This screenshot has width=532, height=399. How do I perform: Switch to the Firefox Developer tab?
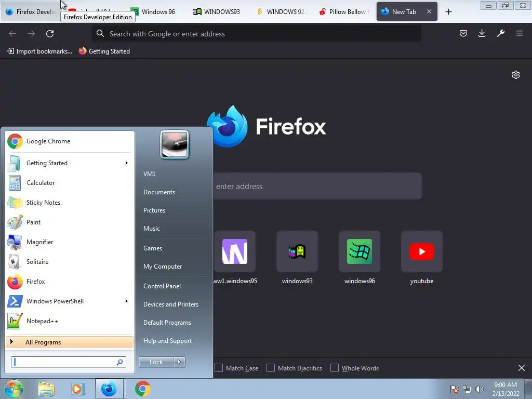pyautogui.click(x=31, y=11)
